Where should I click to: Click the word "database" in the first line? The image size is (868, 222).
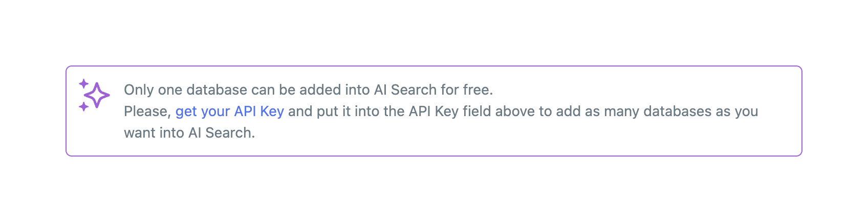click(217, 90)
